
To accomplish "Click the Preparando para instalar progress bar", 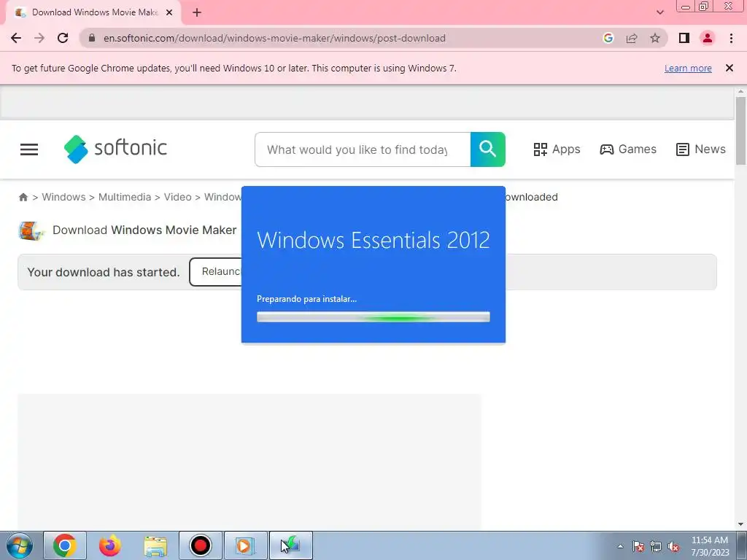I will [373, 317].
